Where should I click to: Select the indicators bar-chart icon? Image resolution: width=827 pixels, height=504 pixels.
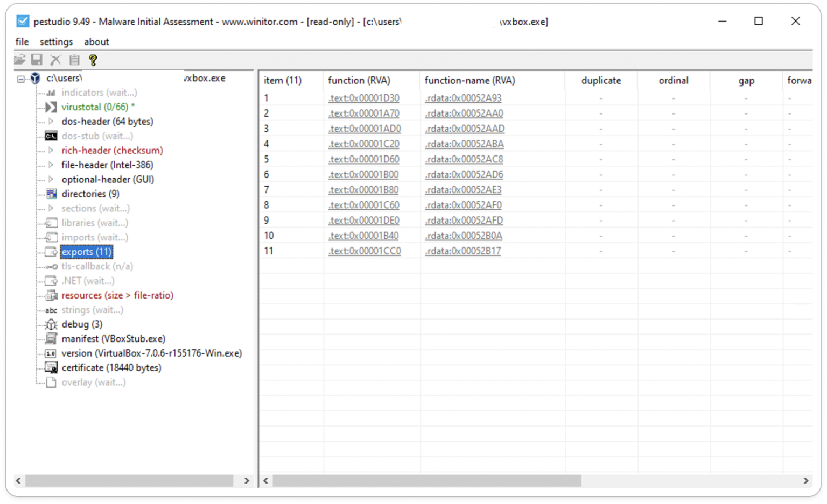(x=50, y=92)
